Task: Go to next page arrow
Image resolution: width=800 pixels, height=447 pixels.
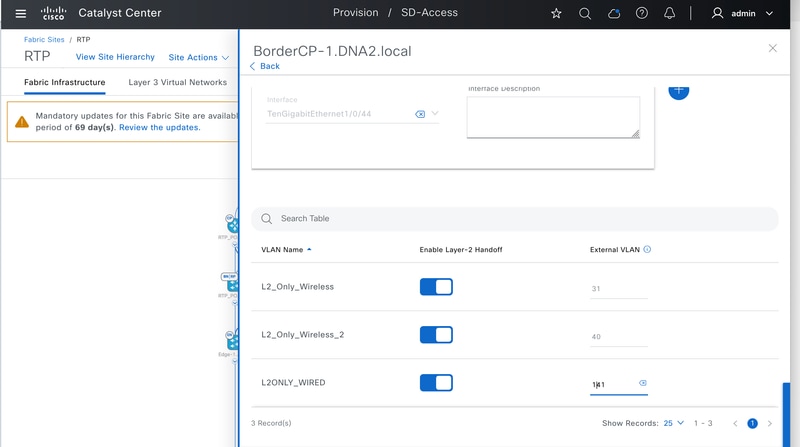Action: click(x=769, y=424)
